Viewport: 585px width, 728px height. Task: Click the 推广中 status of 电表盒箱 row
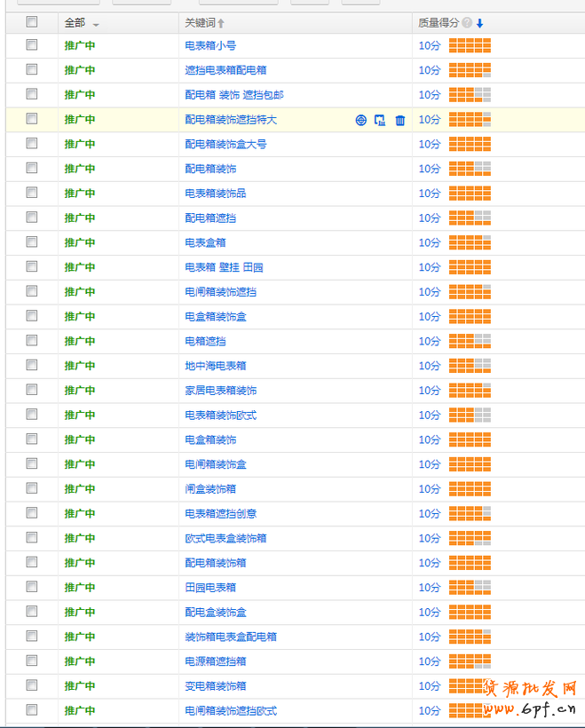coord(80,242)
